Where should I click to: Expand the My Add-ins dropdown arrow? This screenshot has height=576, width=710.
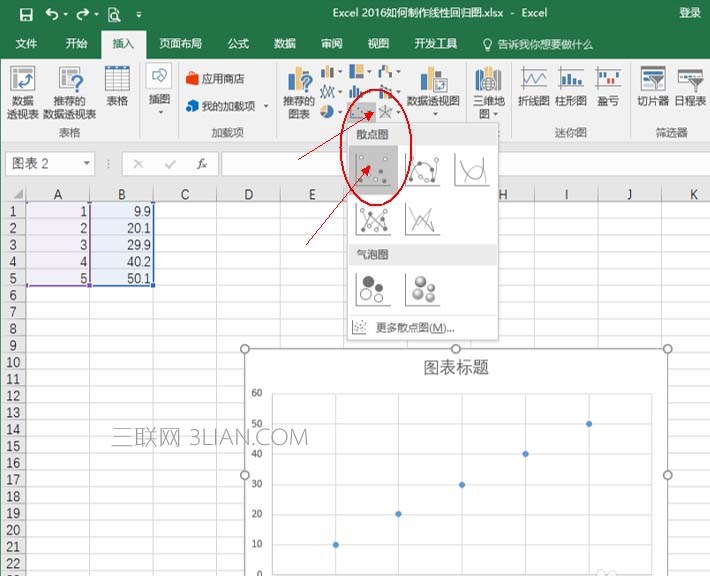point(266,106)
